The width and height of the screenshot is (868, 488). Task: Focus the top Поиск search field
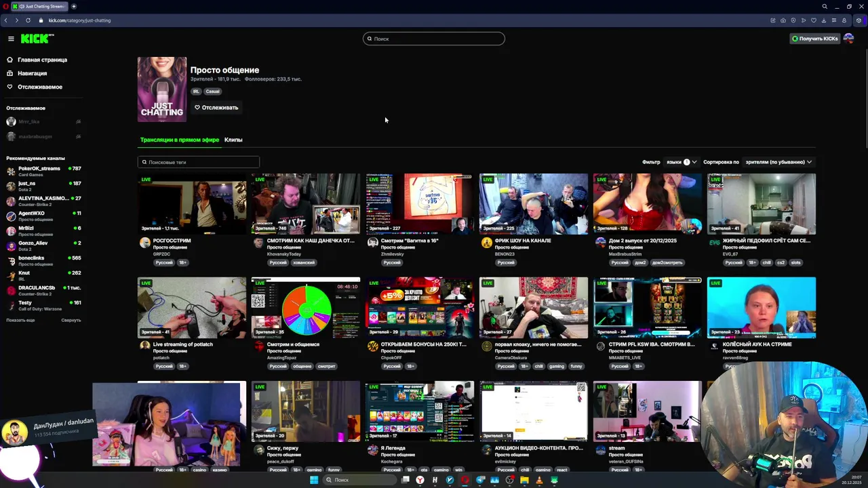434,39
